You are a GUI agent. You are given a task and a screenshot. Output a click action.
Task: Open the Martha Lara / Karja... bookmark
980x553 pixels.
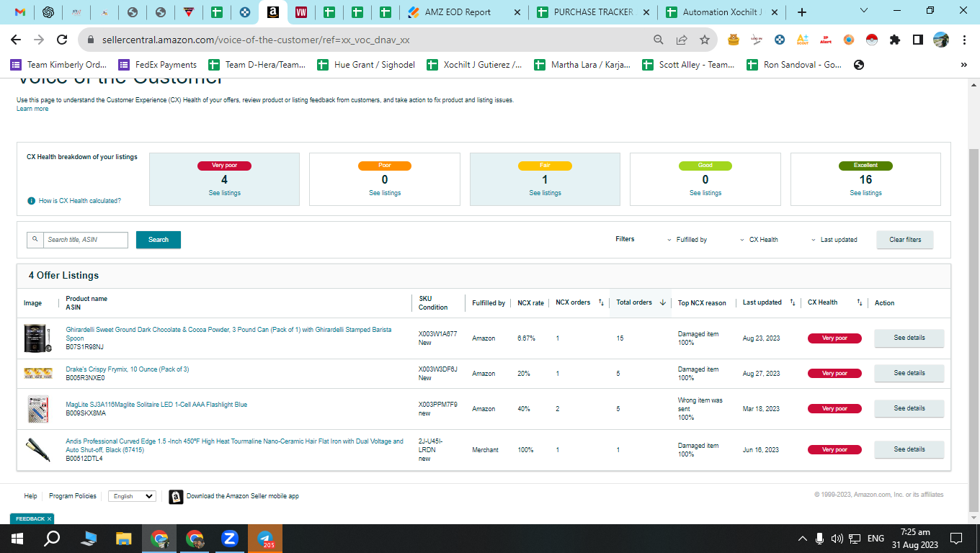click(582, 65)
